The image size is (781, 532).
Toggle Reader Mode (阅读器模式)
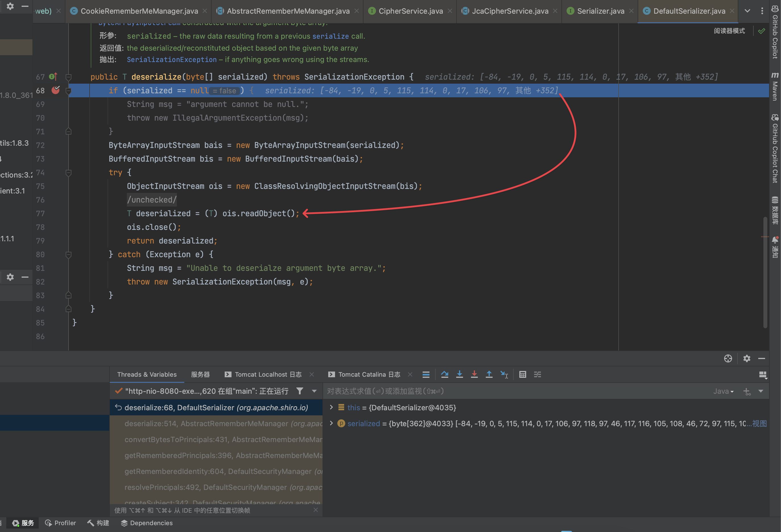pyautogui.click(x=729, y=31)
